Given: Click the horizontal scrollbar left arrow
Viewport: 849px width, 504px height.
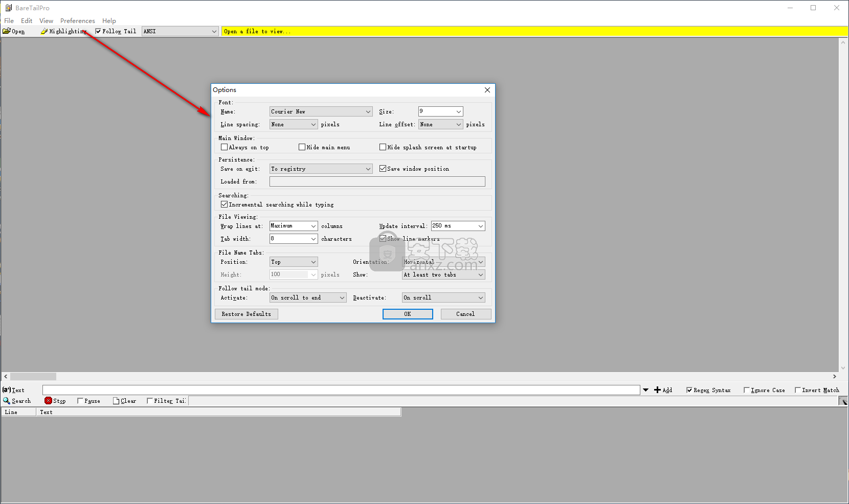Looking at the screenshot, I should 6,377.
